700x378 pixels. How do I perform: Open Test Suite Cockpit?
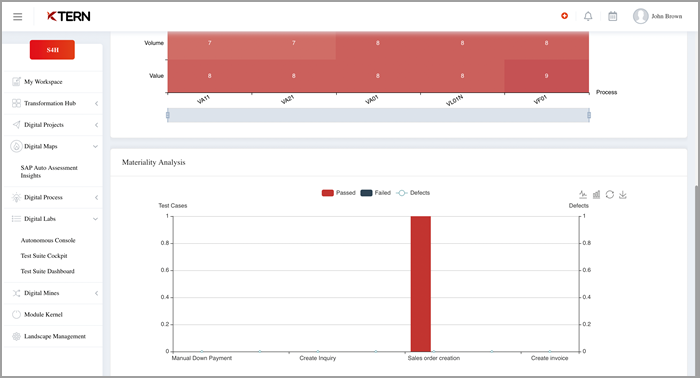pyautogui.click(x=44, y=256)
